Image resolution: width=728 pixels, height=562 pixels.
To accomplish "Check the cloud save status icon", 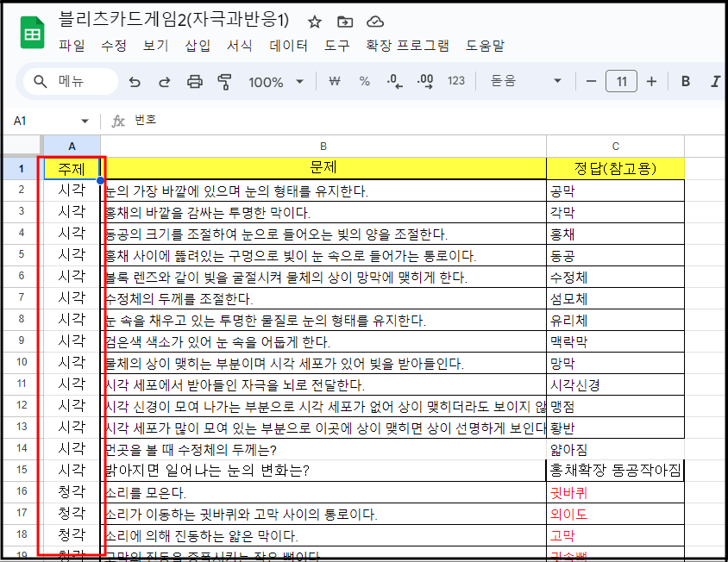I will point(375,22).
